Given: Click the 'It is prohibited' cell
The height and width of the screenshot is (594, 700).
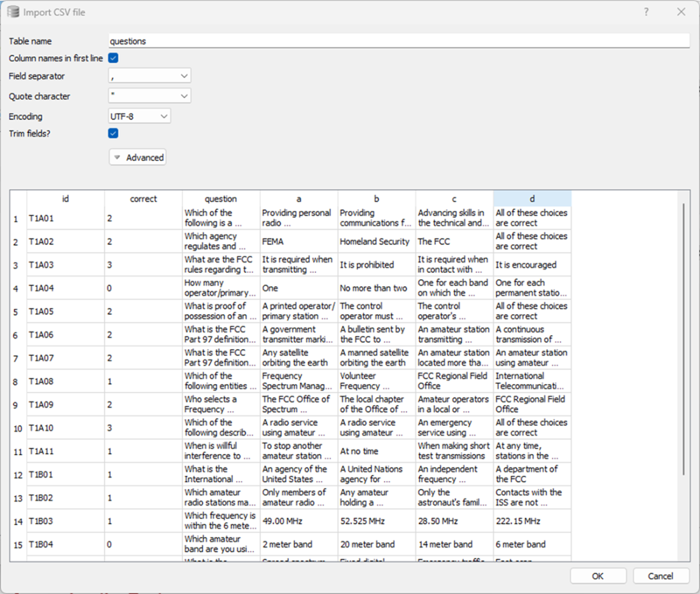Looking at the screenshot, I should pos(376,265).
